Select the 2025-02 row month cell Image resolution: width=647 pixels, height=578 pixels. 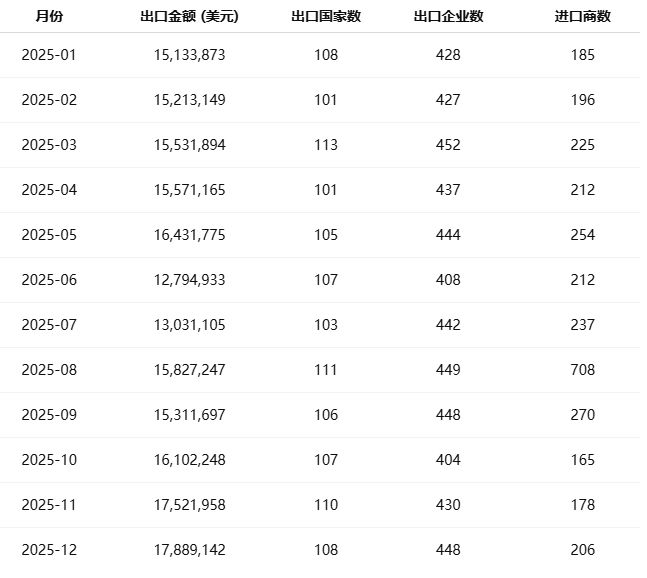(x=49, y=100)
